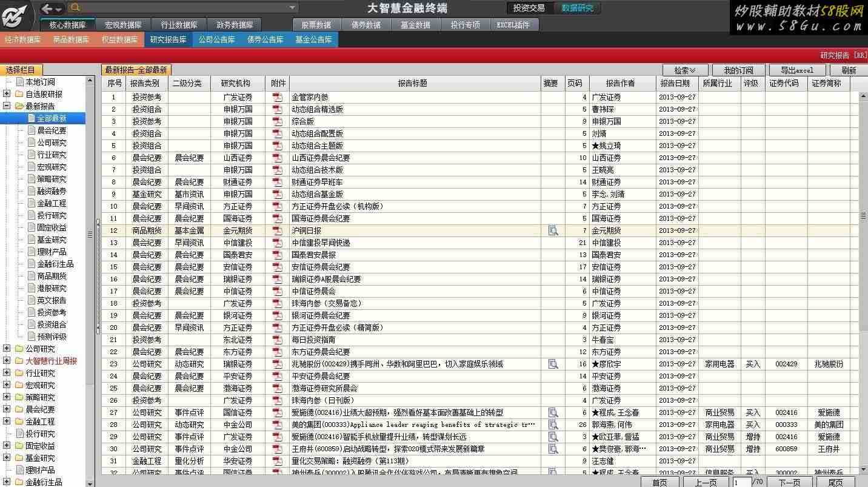
Task: Click the top search input box
Action: click(x=184, y=7)
